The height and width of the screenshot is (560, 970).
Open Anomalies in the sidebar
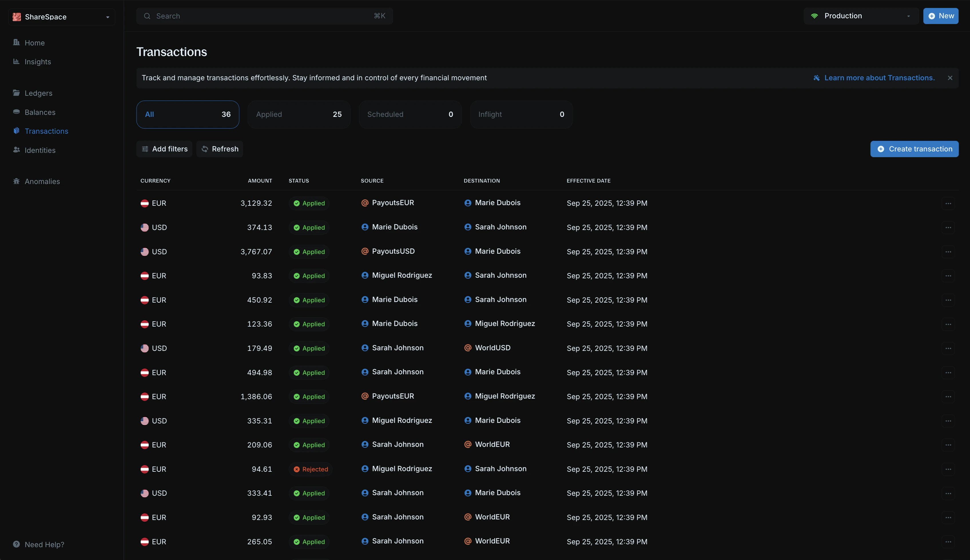[42, 181]
